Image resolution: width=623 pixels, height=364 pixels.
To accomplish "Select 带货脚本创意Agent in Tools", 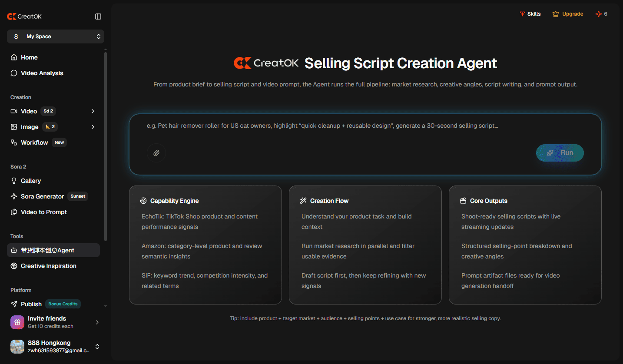I will click(53, 250).
